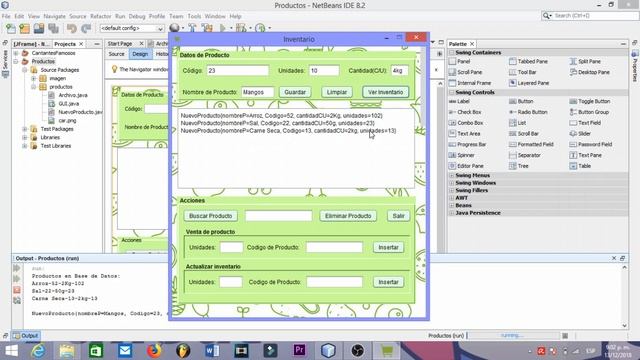
Task: Select the Tabbed Pane component in Palette
Action: (529, 61)
